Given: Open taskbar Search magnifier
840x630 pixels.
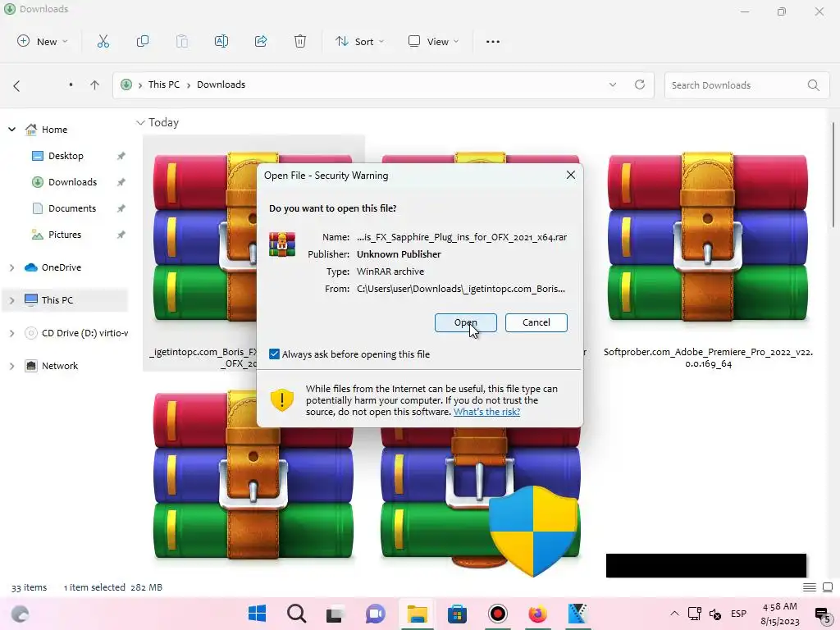Looking at the screenshot, I should tap(296, 614).
